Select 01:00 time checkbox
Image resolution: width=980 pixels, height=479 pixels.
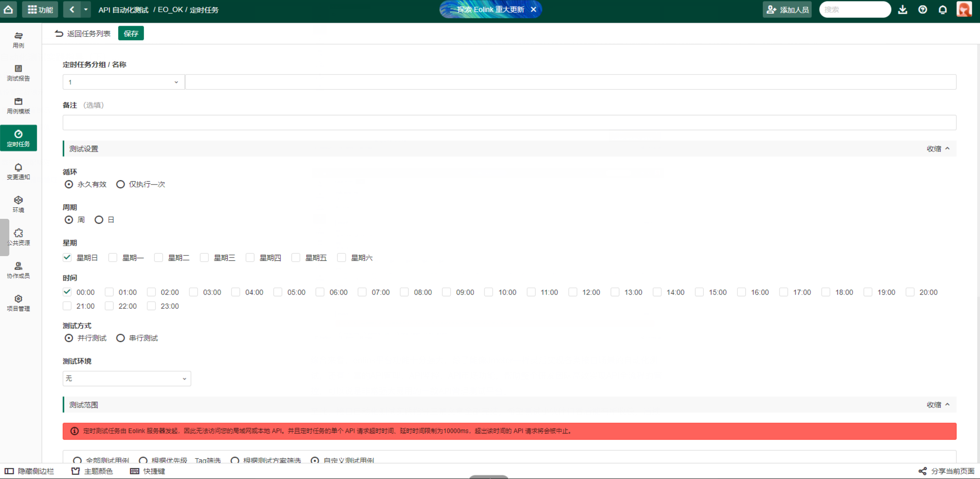click(109, 292)
